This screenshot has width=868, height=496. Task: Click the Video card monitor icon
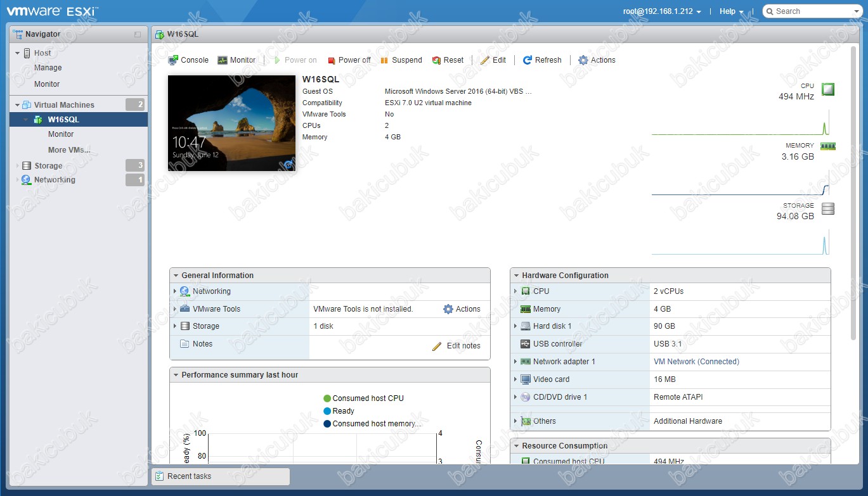525,379
